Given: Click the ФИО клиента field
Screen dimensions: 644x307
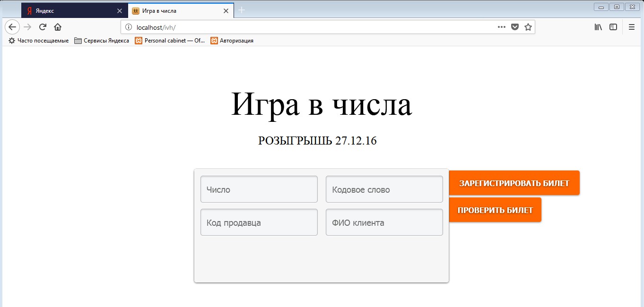Looking at the screenshot, I should coord(384,222).
